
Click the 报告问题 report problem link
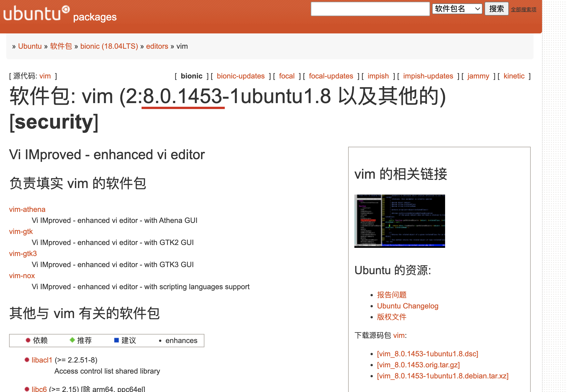pos(392,295)
